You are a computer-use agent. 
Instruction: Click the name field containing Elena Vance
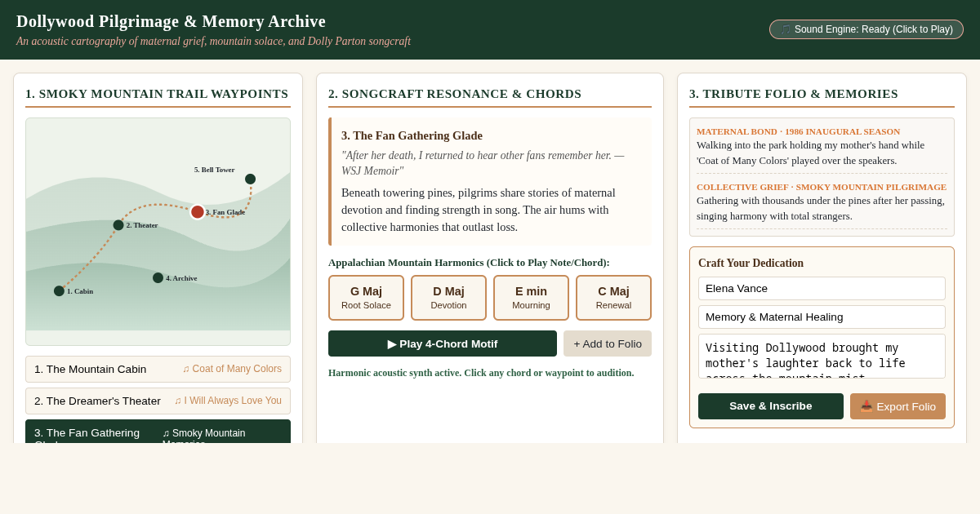[822, 288]
